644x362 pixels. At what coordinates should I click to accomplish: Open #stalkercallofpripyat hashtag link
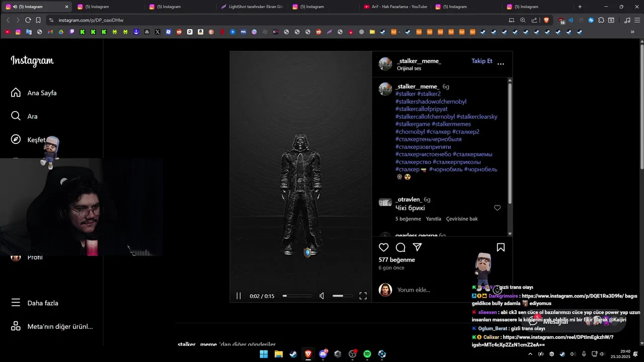pos(421,109)
